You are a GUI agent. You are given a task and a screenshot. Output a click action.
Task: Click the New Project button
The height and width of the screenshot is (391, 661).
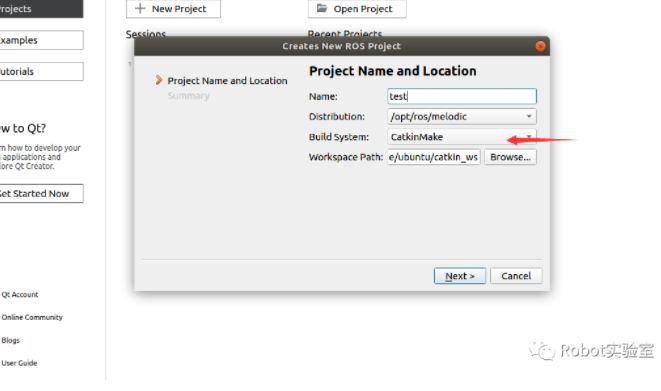(x=173, y=9)
